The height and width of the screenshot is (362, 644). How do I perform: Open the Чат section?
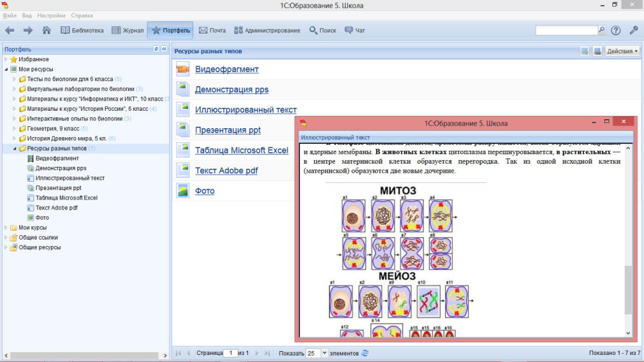(355, 30)
